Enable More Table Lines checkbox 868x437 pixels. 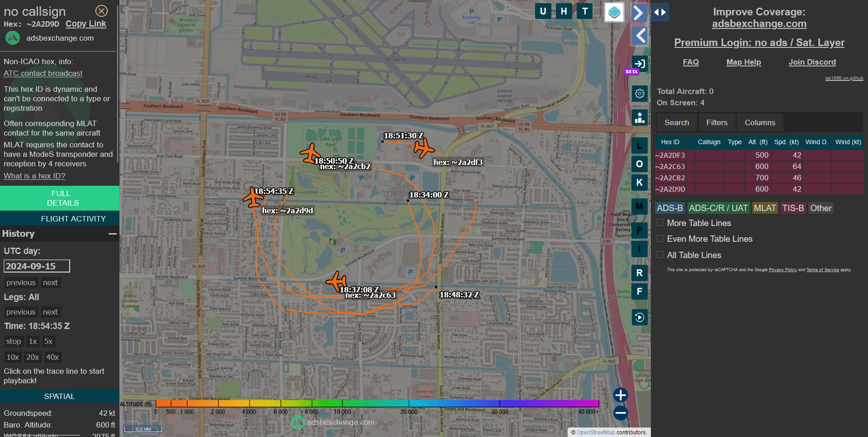[x=660, y=223]
